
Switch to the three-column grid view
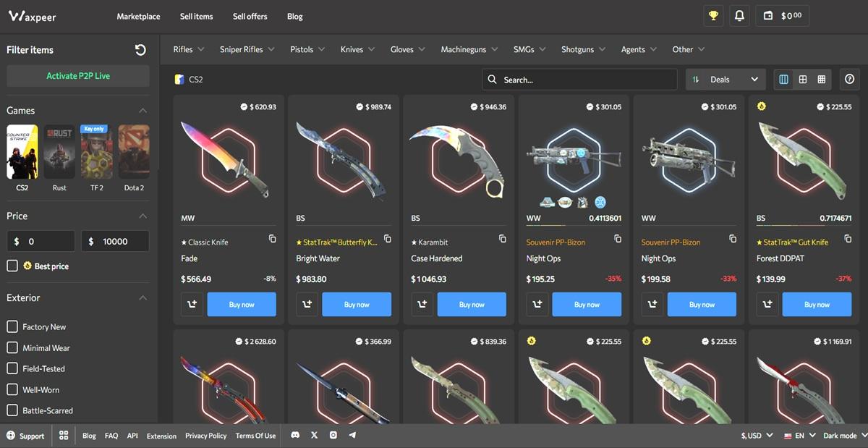[783, 80]
